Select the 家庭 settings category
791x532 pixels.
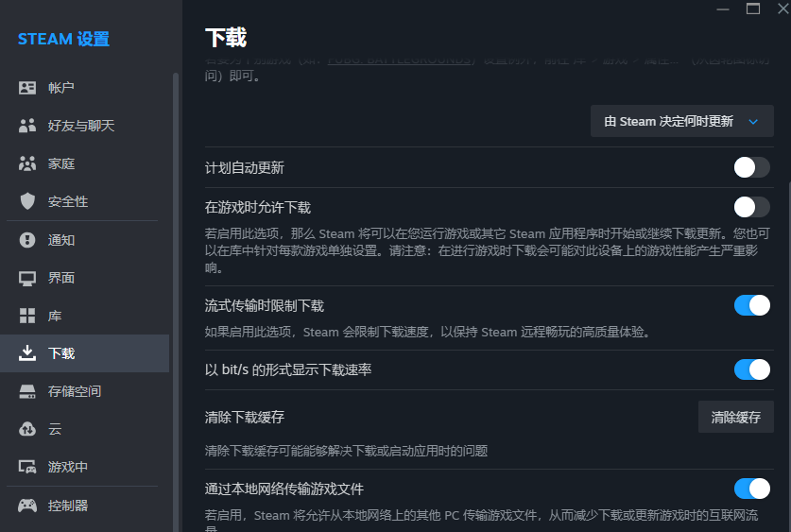[84, 163]
